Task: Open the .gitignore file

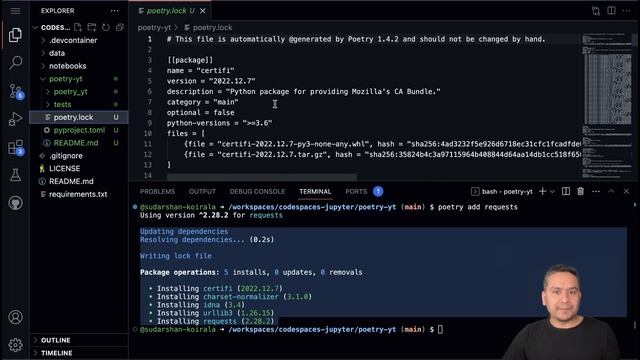Action: coord(79,156)
